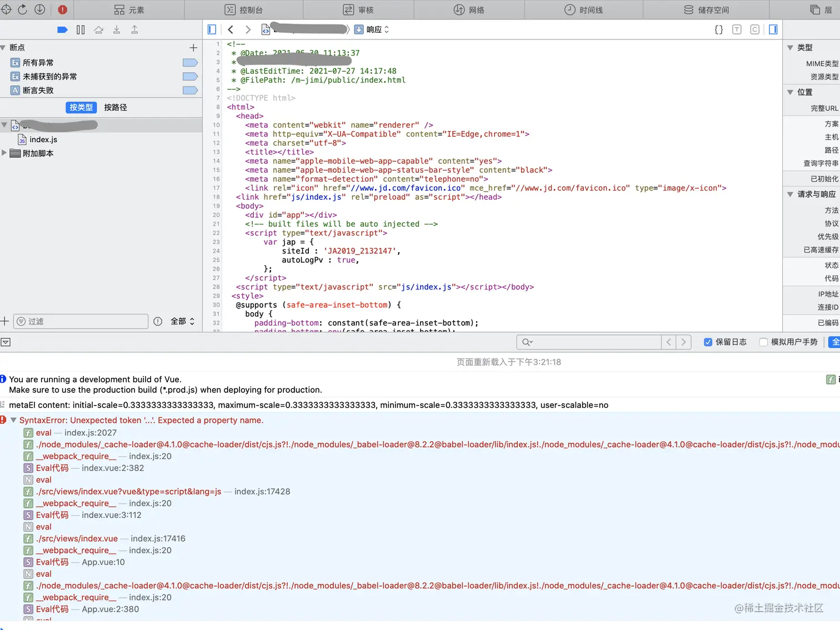Toggle the 未捕获到的异常 breakpoint
The image size is (840, 630).
tap(190, 77)
